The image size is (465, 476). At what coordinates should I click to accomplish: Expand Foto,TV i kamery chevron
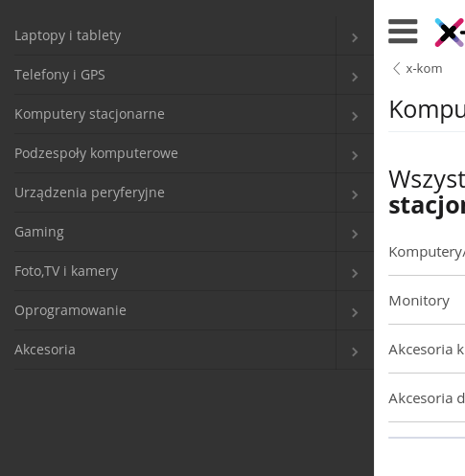(355, 273)
